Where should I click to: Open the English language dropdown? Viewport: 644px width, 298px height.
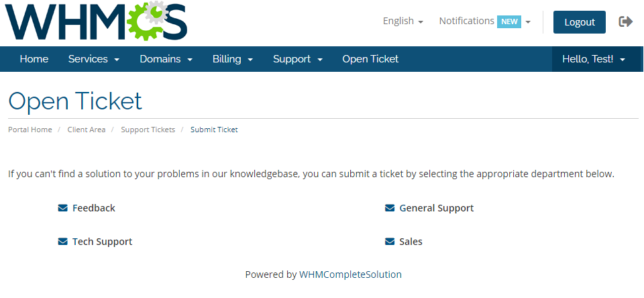pos(403,21)
